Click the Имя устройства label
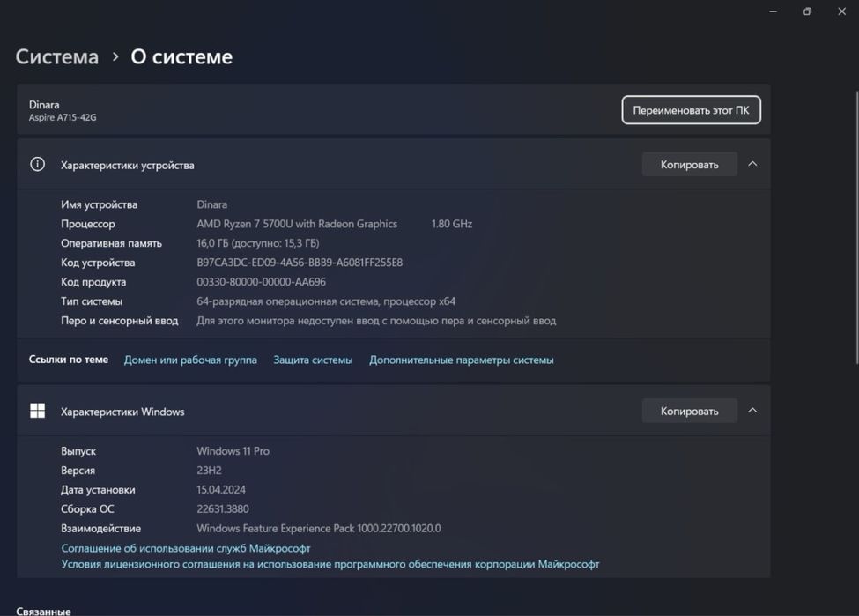The image size is (859, 616). coord(100,204)
